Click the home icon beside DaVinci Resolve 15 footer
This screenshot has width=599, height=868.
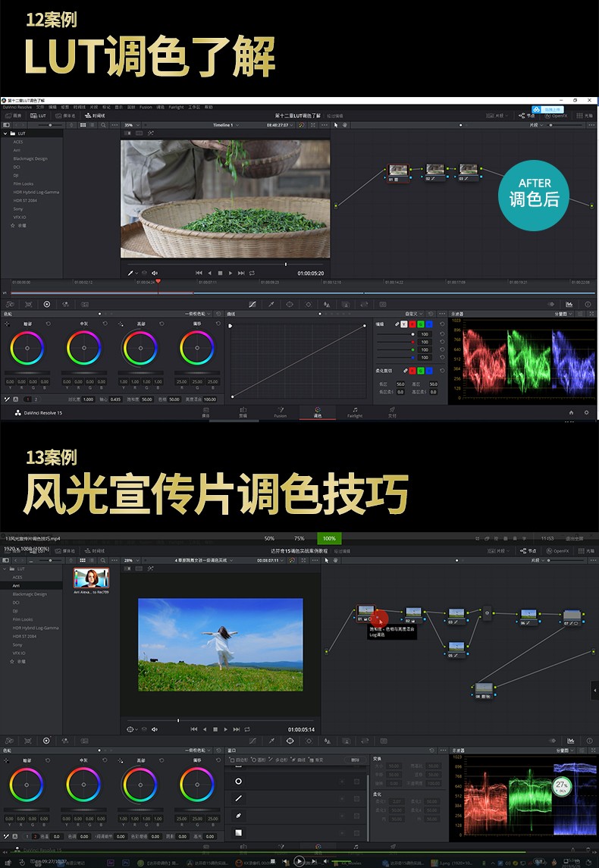(572, 413)
